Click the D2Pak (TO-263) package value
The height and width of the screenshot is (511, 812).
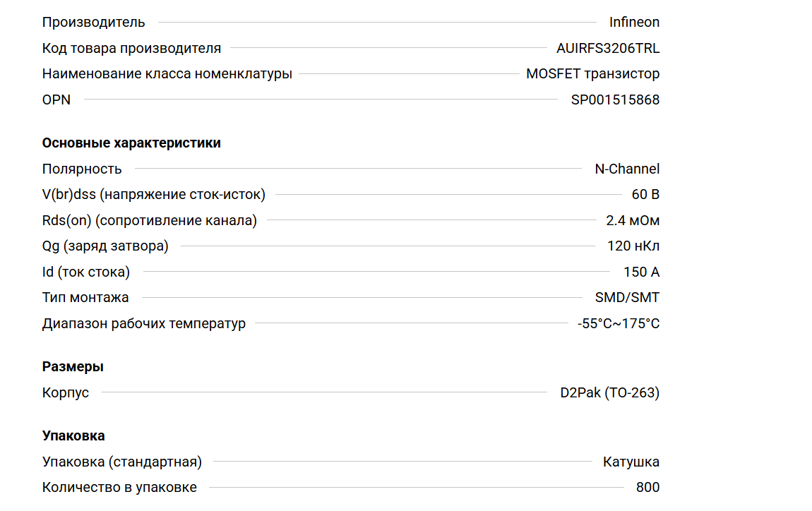tap(610, 392)
